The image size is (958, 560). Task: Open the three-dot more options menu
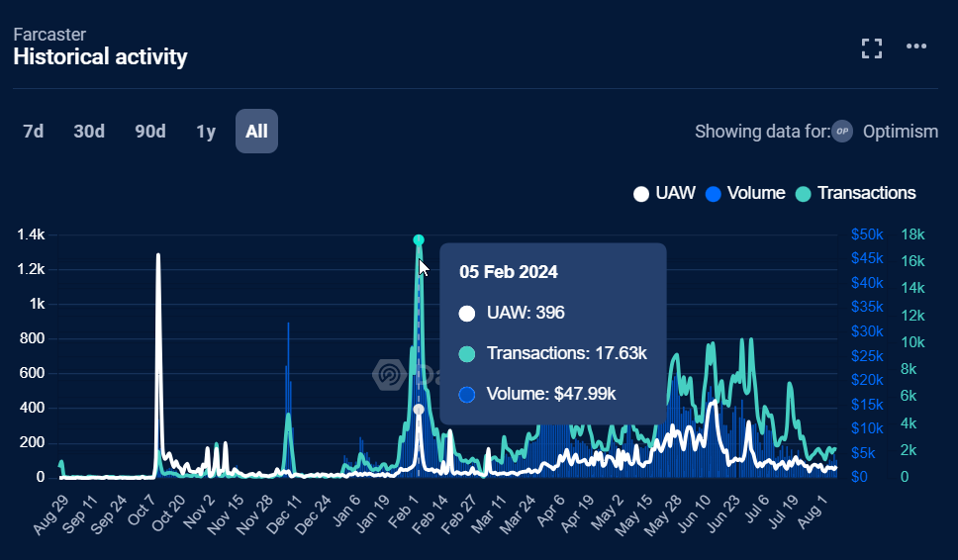(916, 47)
